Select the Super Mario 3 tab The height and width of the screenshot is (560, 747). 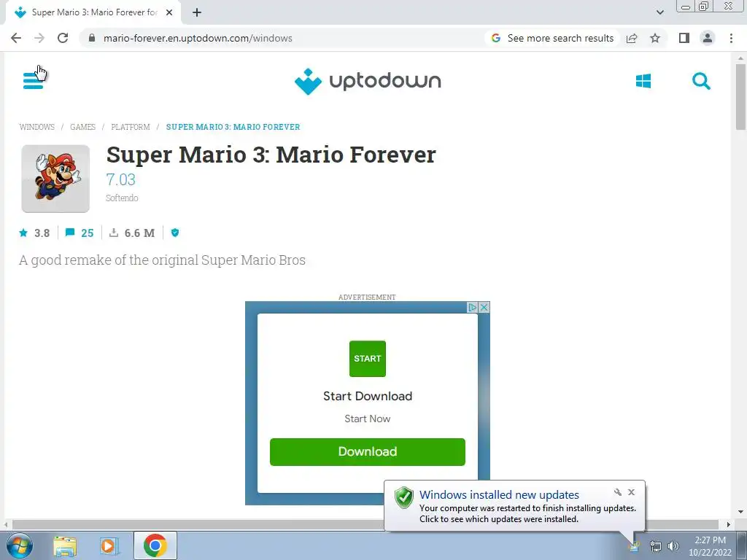94,12
